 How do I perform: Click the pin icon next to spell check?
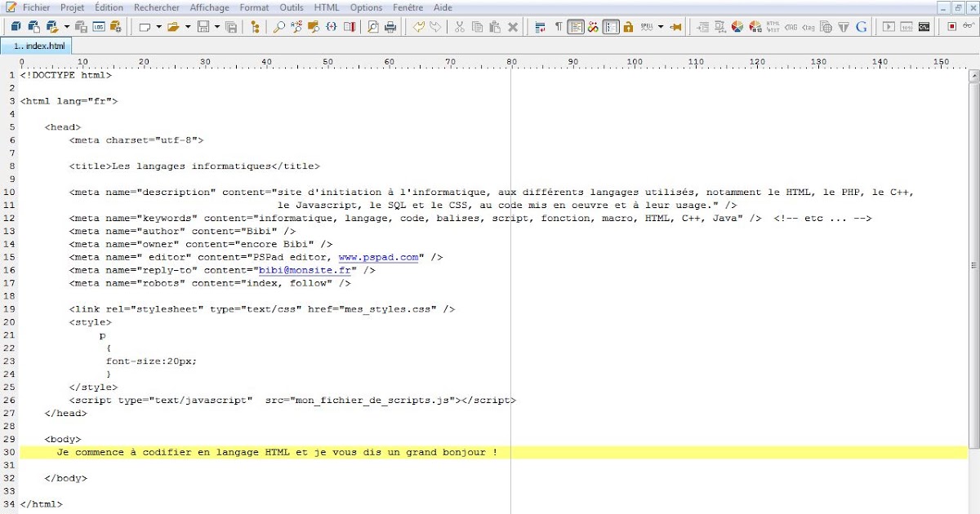[675, 27]
